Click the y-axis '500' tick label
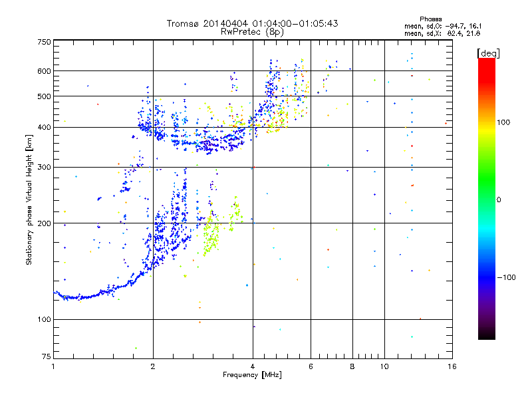The width and height of the screenshot is (532, 399). click(x=44, y=96)
